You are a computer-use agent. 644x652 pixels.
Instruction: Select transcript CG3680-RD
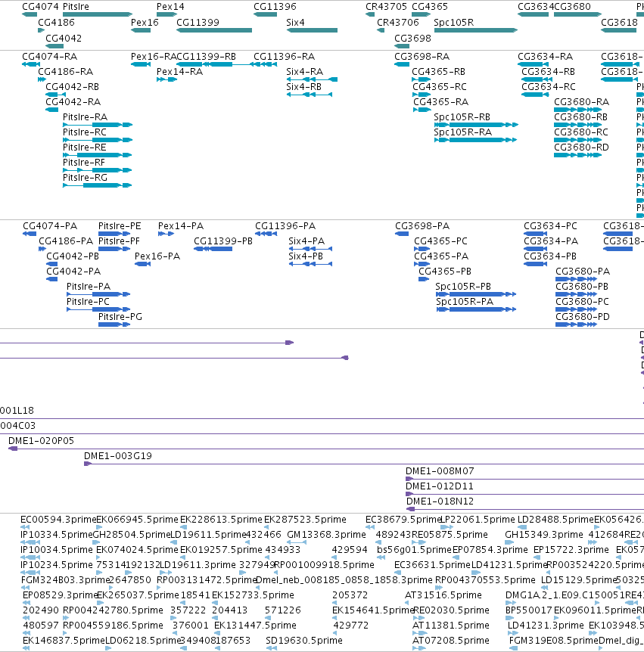click(x=578, y=155)
